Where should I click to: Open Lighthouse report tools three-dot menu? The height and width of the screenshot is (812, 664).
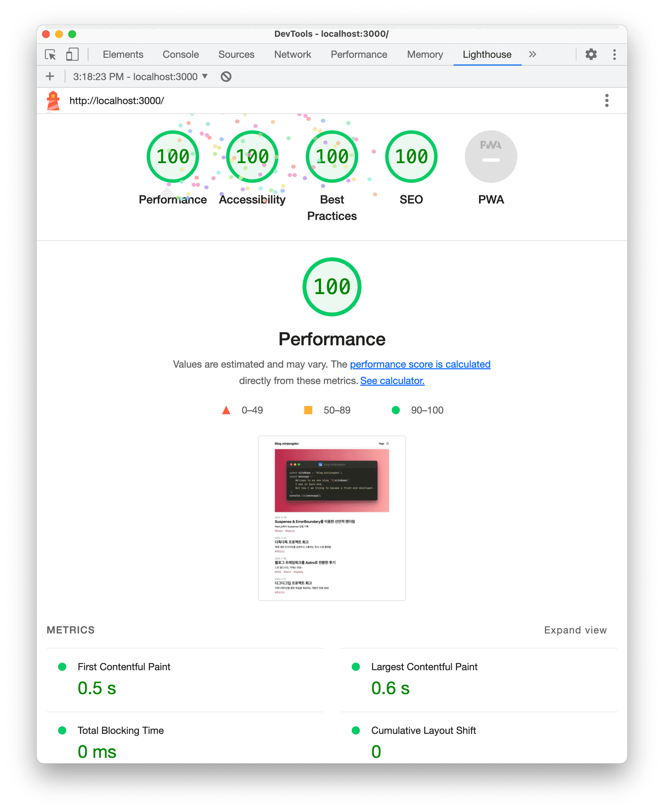[x=606, y=101]
